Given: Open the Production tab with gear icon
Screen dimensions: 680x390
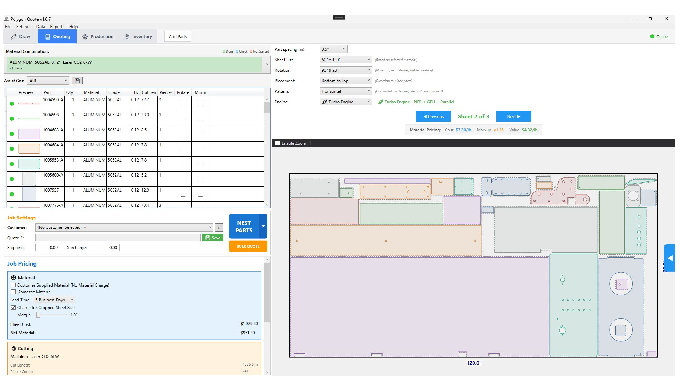Looking at the screenshot, I should point(97,36).
